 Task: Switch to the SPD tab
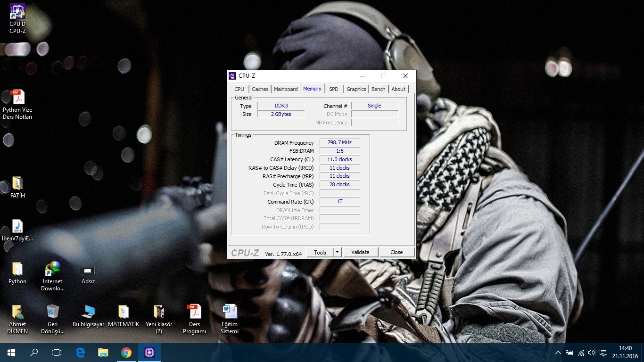pos(334,89)
